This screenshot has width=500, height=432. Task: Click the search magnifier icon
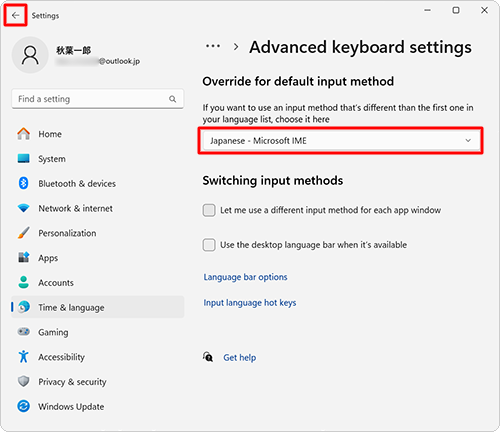coord(172,99)
